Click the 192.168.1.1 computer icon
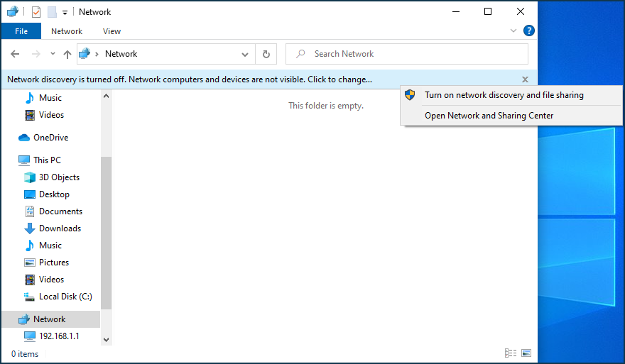Screen dimensions: 625x364 tap(30, 336)
